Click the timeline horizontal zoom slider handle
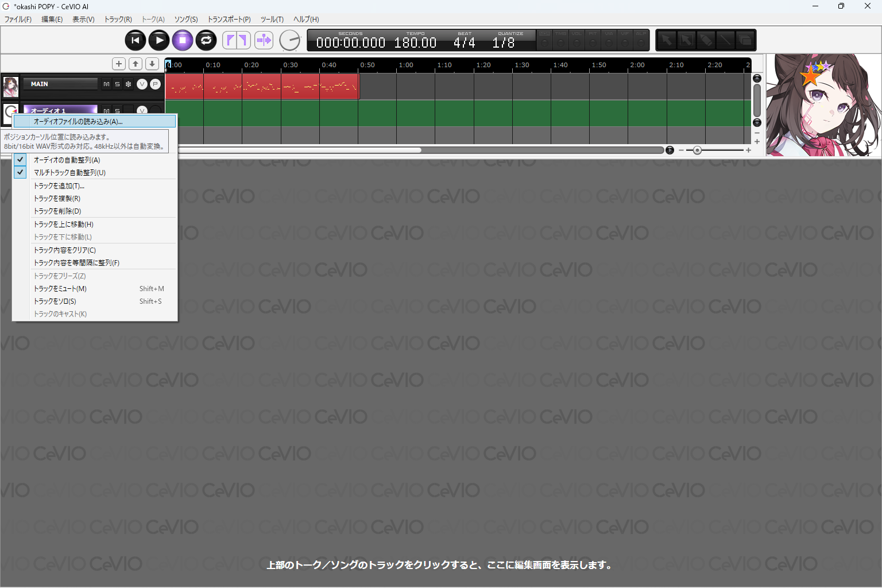This screenshot has width=882, height=588. click(x=697, y=150)
